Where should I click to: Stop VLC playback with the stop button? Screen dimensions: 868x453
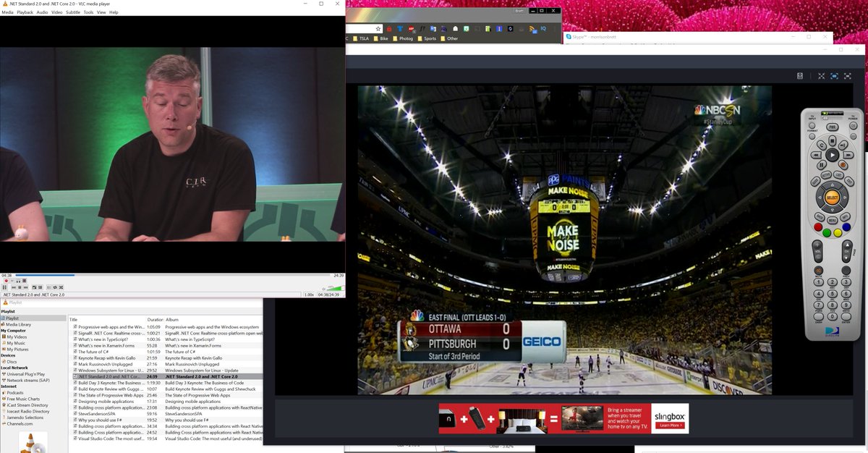20,287
